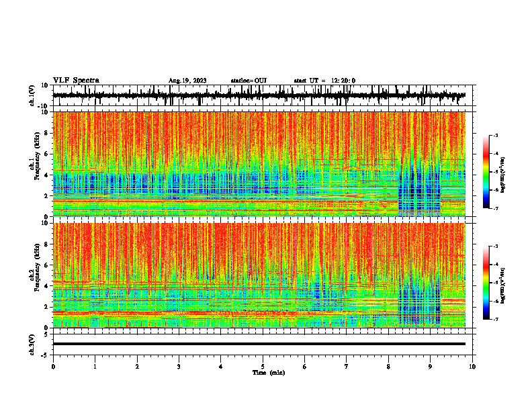
Task: Select the "start UT = 12:20:0" text
Action: [324, 81]
